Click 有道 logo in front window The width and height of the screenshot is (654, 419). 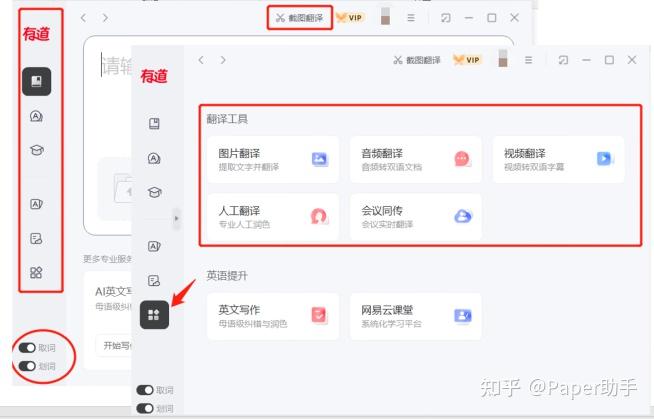coord(154,76)
